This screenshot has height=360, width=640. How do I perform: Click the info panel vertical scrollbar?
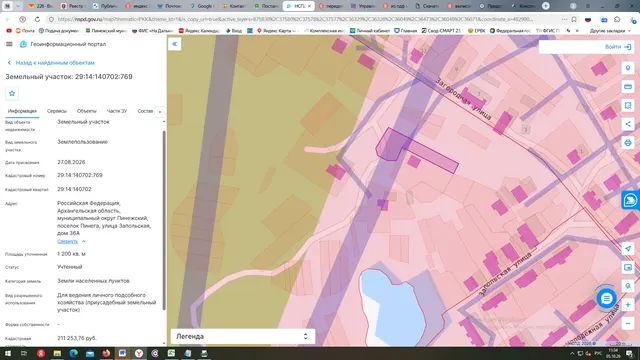click(164, 220)
